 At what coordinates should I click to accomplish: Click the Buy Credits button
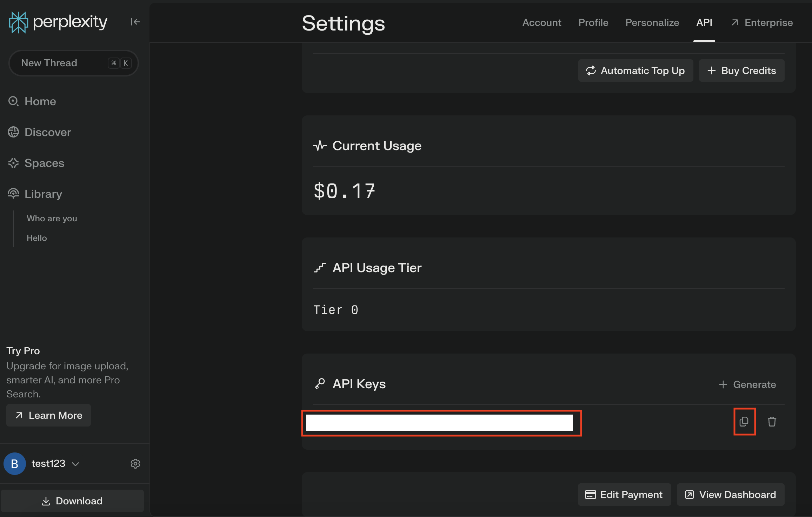click(x=742, y=70)
